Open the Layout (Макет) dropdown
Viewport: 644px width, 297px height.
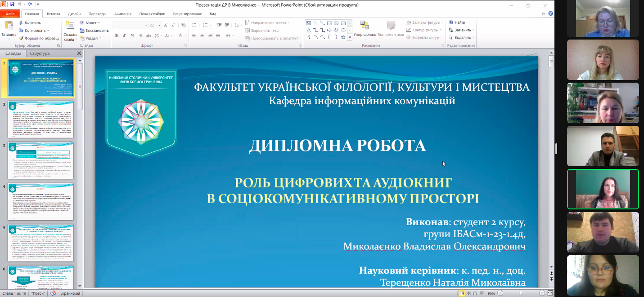click(x=90, y=22)
